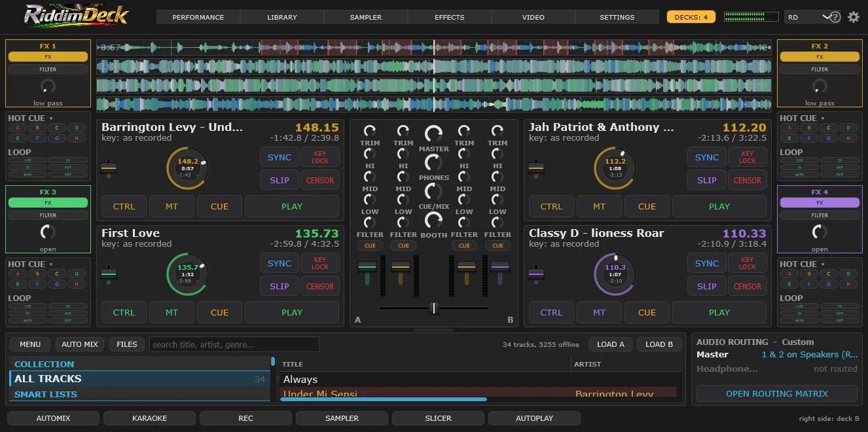Click the first channel volume fader
This screenshot has height=432, width=868.
(x=367, y=267)
